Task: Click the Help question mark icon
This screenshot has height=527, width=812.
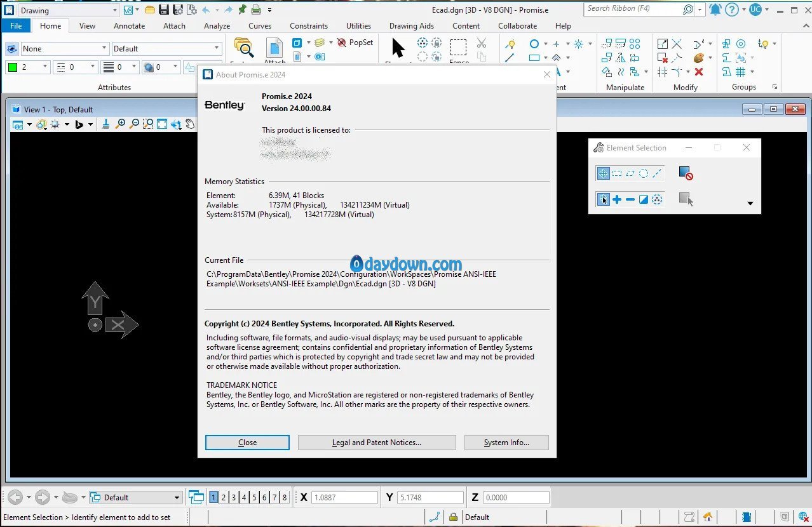Action: tap(732, 10)
